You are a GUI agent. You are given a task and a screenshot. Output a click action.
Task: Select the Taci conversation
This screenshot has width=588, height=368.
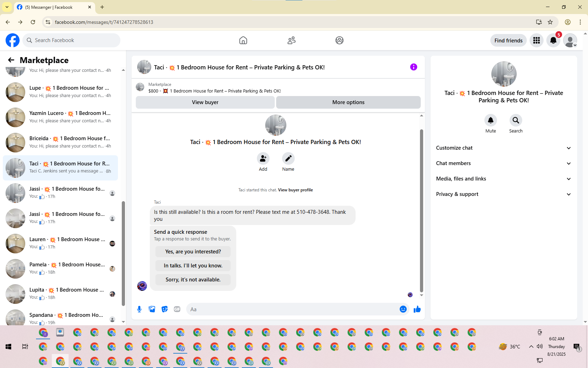pos(60,168)
